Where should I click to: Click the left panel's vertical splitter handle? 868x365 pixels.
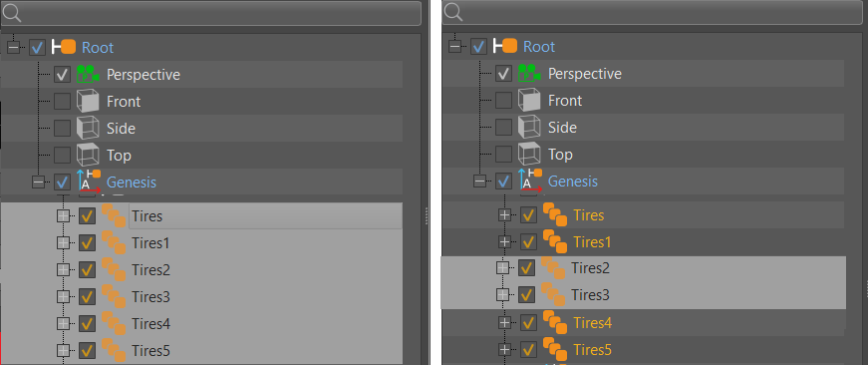click(426, 215)
